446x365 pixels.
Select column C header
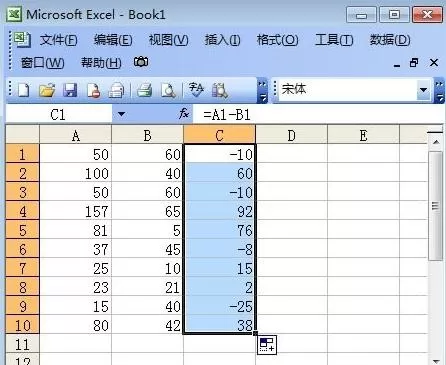[219, 135]
